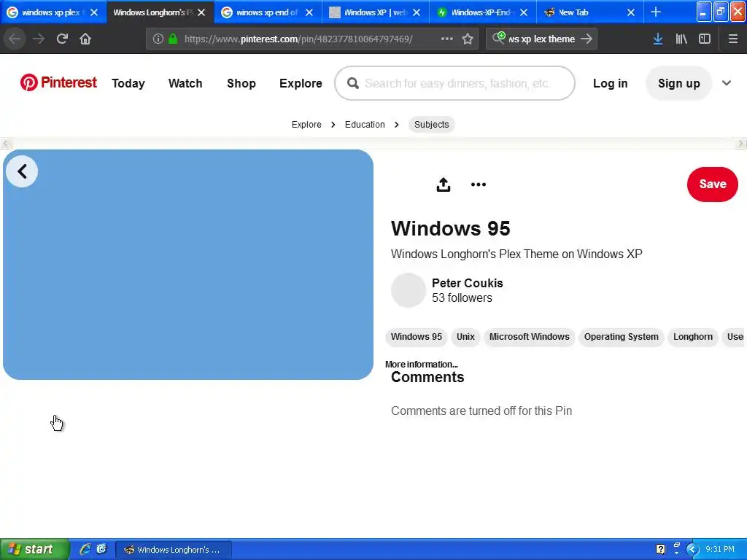This screenshot has height=560, width=747.
Task: Click More information... link
Action: [x=422, y=365]
